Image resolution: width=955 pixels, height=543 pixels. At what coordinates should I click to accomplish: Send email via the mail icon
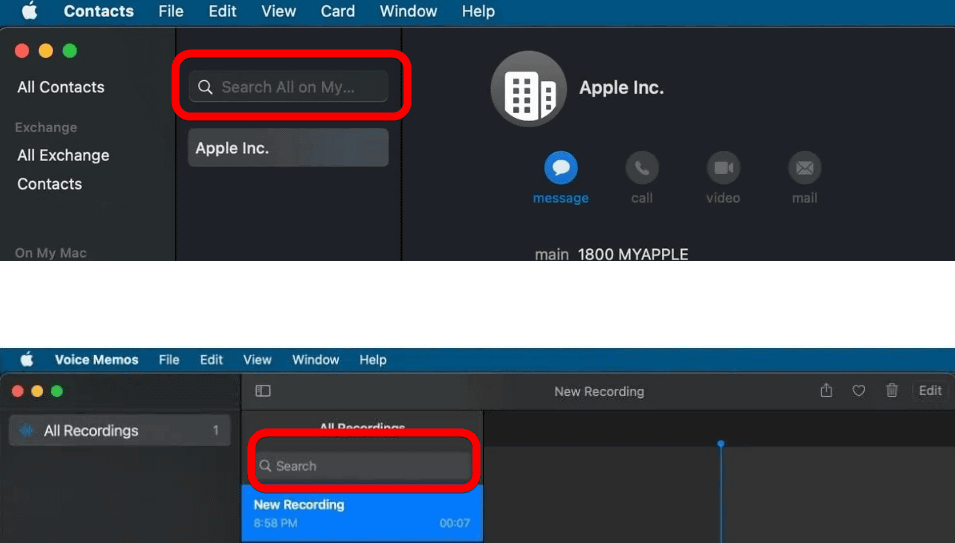pos(804,168)
